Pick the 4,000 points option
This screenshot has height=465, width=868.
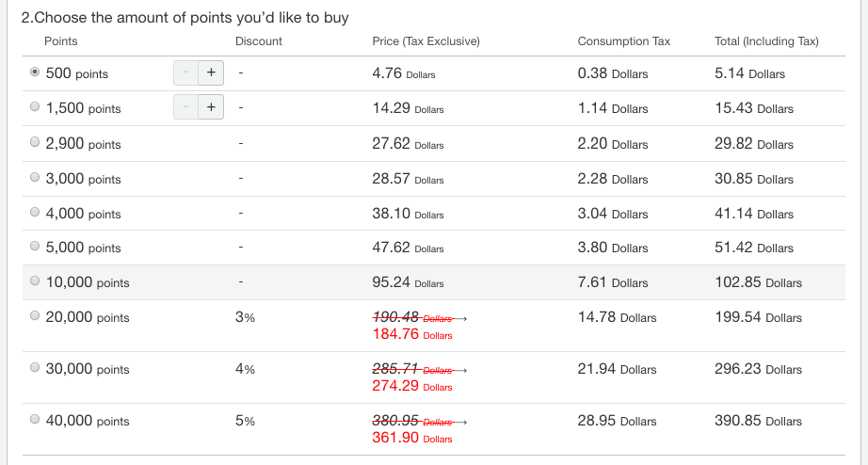(x=35, y=212)
